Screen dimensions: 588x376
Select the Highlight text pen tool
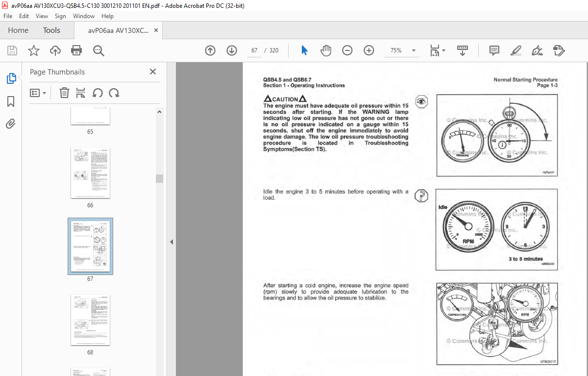(x=515, y=50)
